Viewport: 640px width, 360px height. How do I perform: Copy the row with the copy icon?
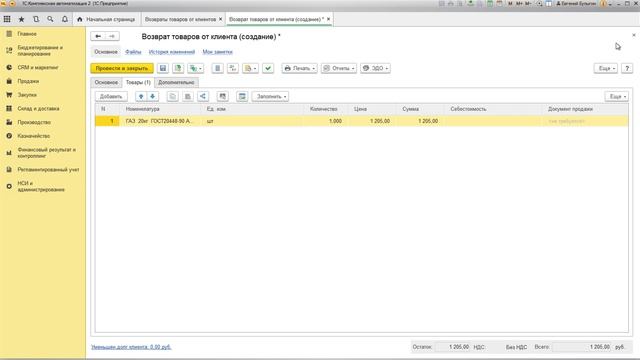(x=172, y=96)
